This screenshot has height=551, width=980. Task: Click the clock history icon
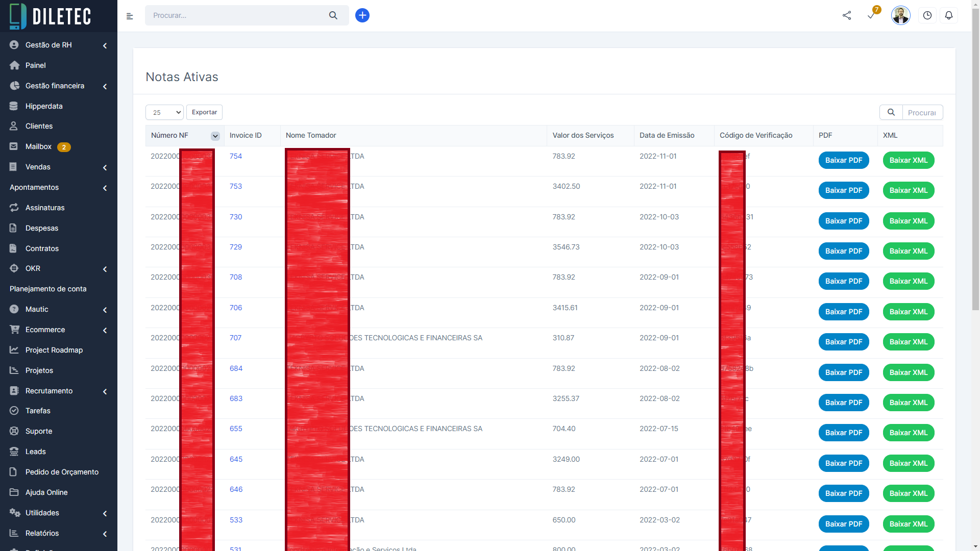[x=927, y=15]
